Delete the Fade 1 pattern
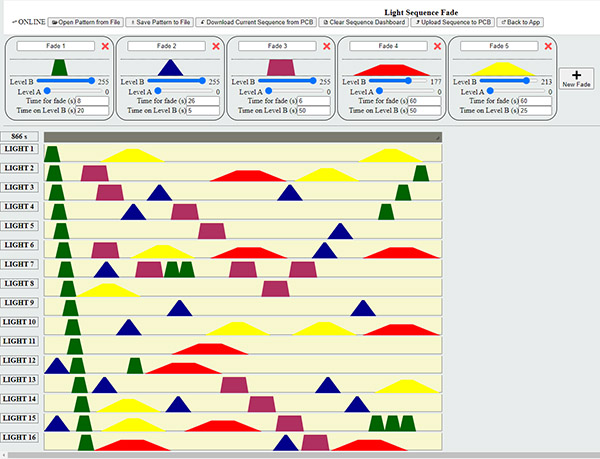Screen dimensions: 600x459 pyautogui.click(x=106, y=46)
